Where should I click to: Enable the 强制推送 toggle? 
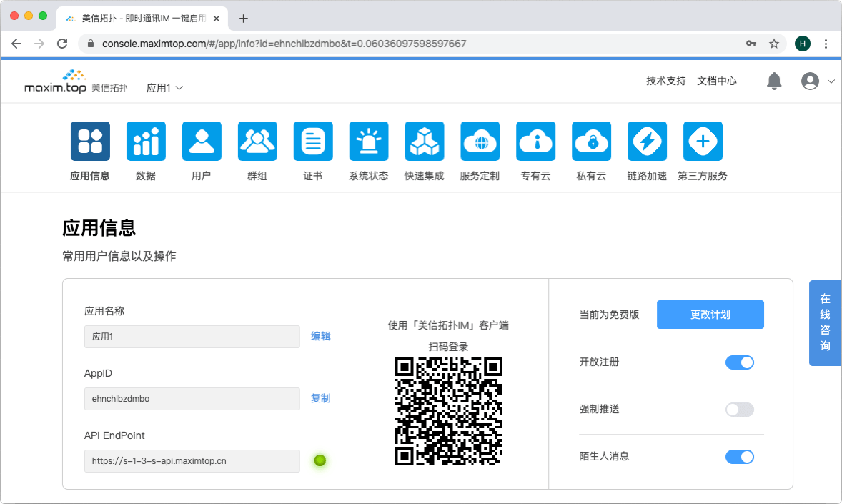(x=739, y=410)
